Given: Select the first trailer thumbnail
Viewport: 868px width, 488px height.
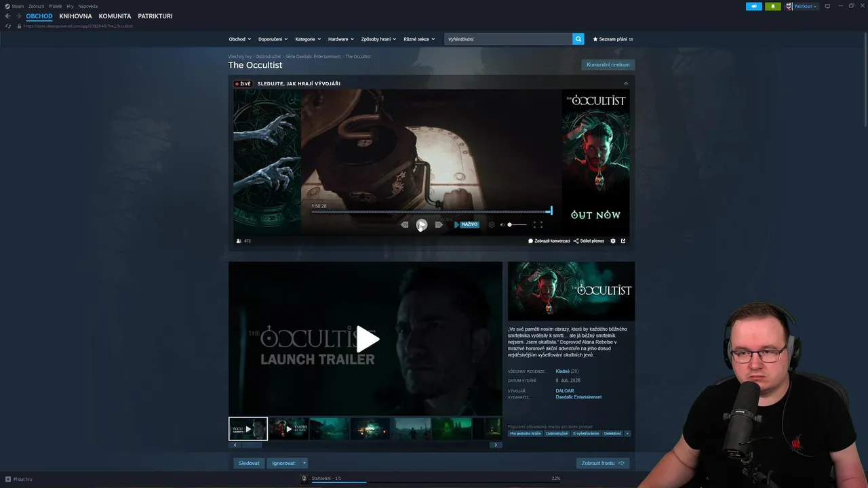Looking at the screenshot, I should click(x=248, y=429).
